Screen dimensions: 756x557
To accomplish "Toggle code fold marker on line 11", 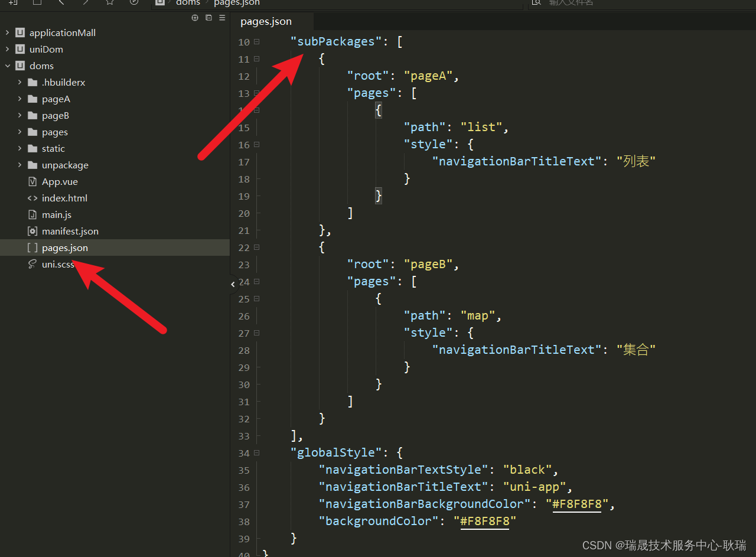I will [x=256, y=59].
